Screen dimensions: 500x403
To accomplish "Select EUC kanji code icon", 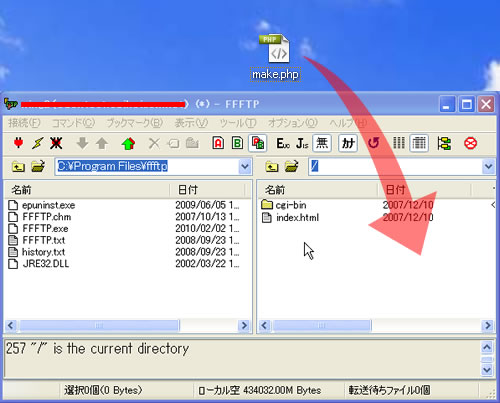I will [283, 143].
